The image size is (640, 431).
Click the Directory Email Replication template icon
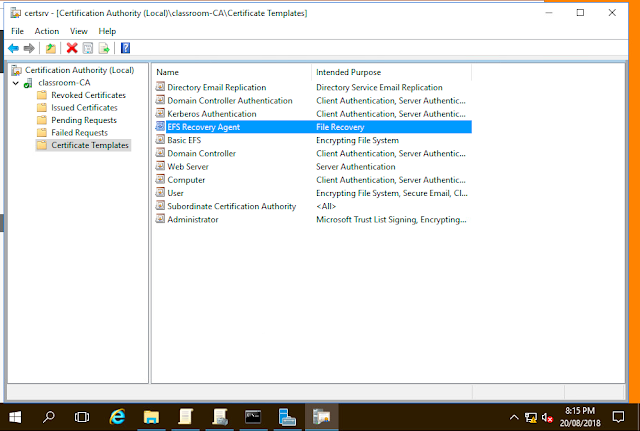pos(160,87)
